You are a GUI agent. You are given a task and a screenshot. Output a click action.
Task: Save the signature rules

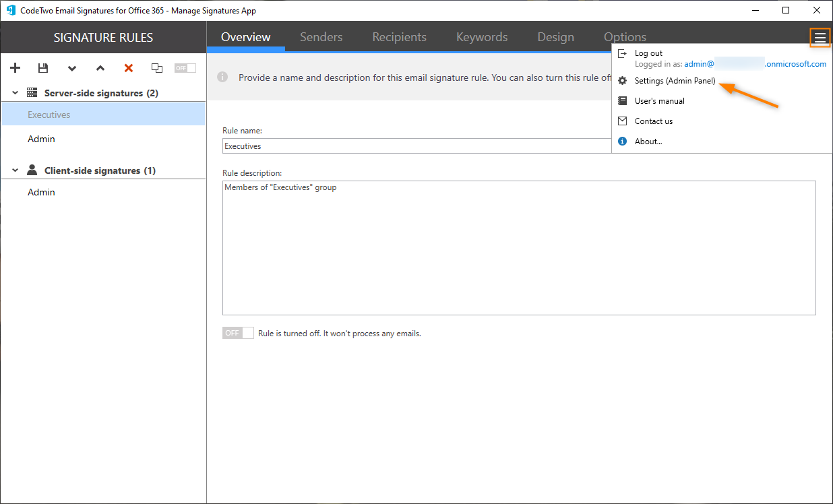point(43,67)
